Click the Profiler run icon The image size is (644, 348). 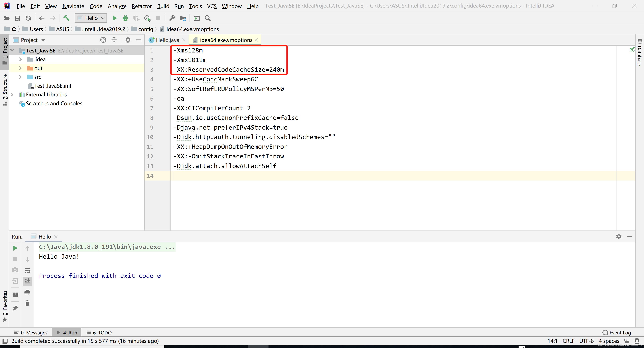(x=147, y=18)
